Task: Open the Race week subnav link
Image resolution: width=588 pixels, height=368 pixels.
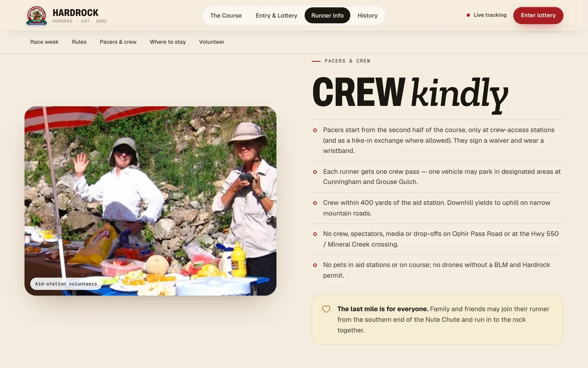Action: coord(44,42)
